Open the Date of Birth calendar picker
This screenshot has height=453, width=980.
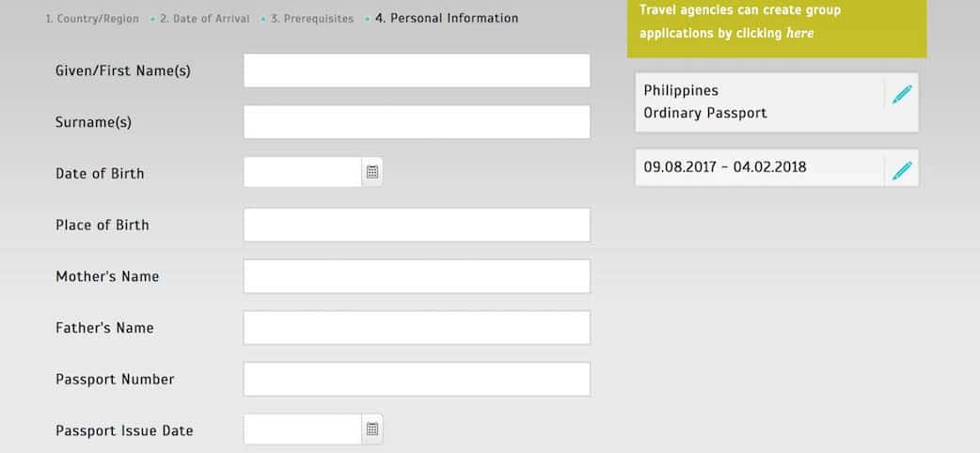tap(372, 172)
